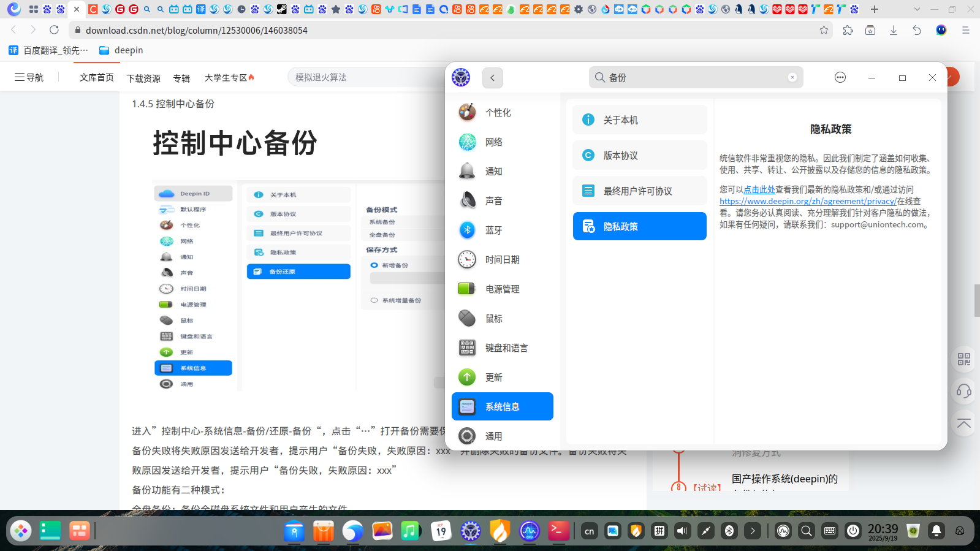This screenshot has height=551, width=980.
Task: Open 最终用户许可协议 entry
Action: (x=640, y=191)
